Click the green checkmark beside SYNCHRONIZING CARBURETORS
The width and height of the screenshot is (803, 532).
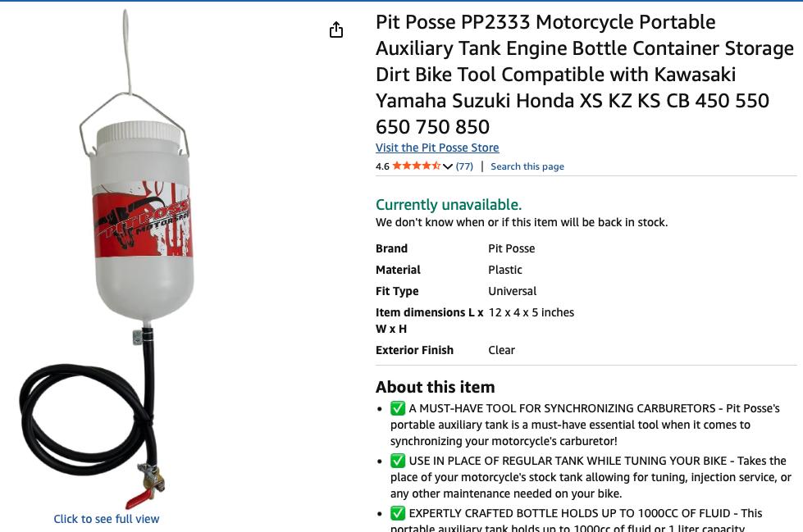398,408
